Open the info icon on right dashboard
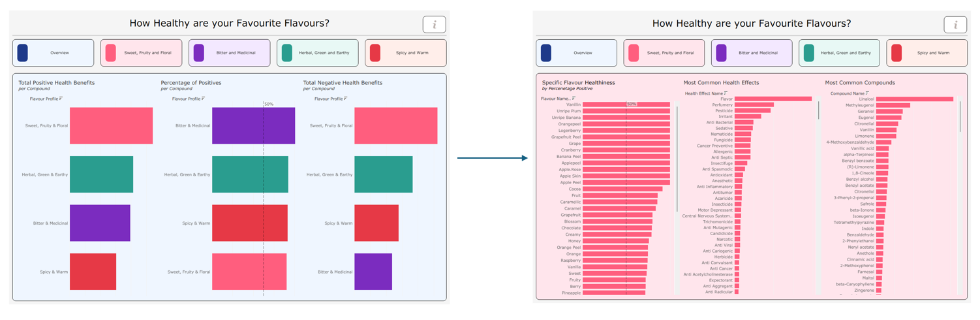This screenshot has width=980, height=320. tap(955, 24)
